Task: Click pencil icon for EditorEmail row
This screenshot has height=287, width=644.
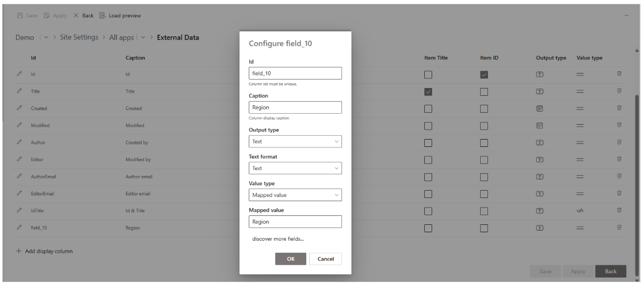Action: pos(19,194)
